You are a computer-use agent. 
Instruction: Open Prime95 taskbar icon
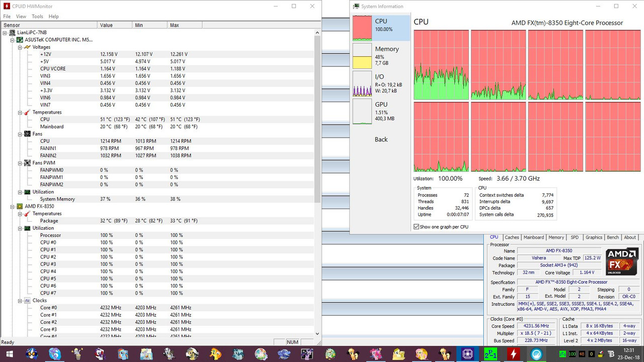(x=490, y=353)
